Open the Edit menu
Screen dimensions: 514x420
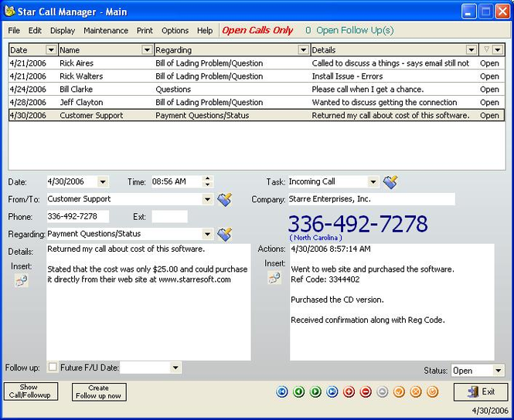point(35,30)
